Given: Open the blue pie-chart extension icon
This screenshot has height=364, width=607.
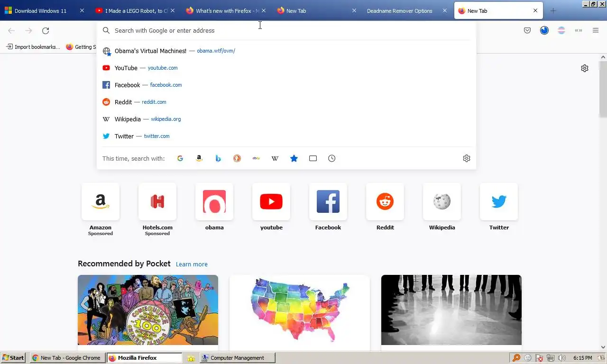Looking at the screenshot, I should pyautogui.click(x=544, y=30).
